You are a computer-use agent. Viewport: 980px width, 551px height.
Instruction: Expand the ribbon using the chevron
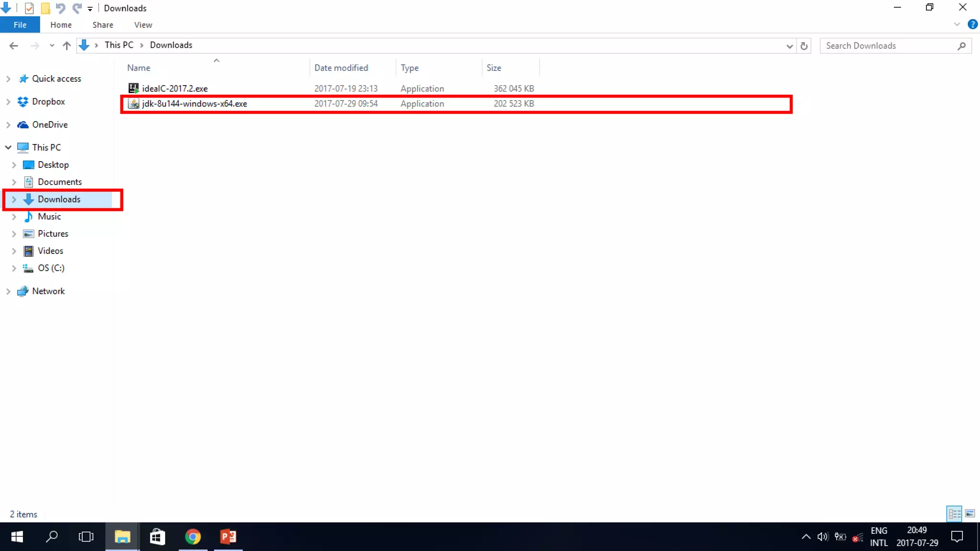point(957,24)
